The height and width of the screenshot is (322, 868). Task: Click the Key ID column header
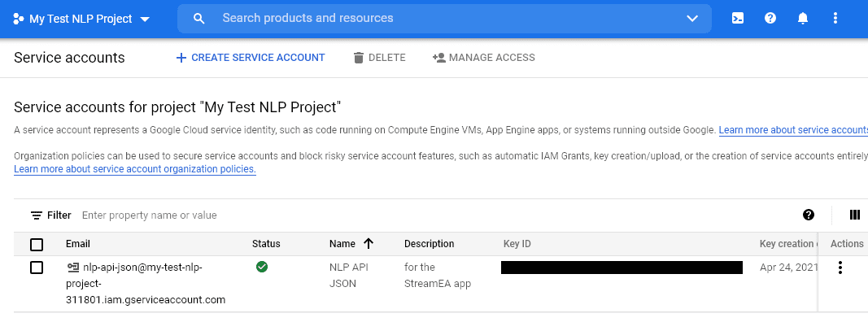point(517,244)
